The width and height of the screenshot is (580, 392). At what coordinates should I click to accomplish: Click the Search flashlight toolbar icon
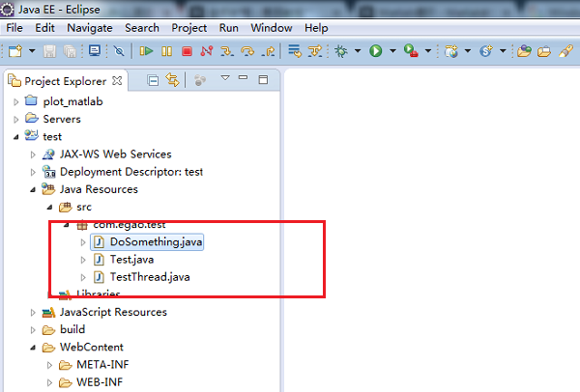(x=565, y=51)
